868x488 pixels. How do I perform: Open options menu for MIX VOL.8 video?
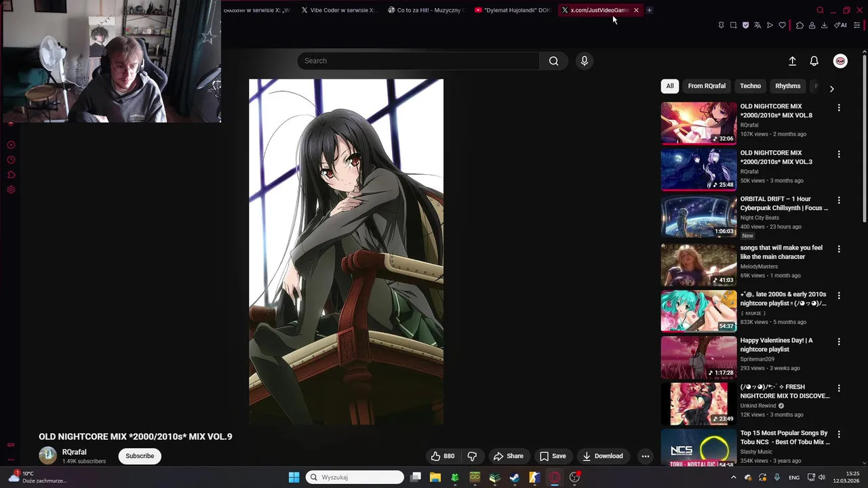point(839,108)
